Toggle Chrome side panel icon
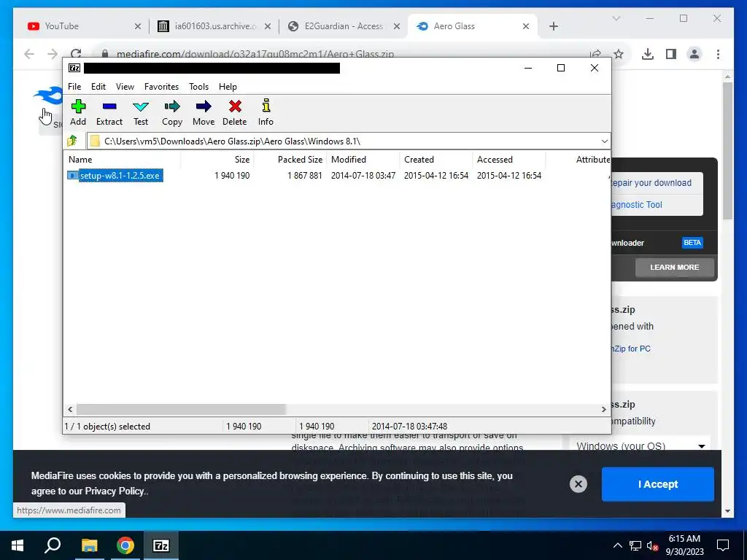The width and height of the screenshot is (747, 560). coord(671,54)
